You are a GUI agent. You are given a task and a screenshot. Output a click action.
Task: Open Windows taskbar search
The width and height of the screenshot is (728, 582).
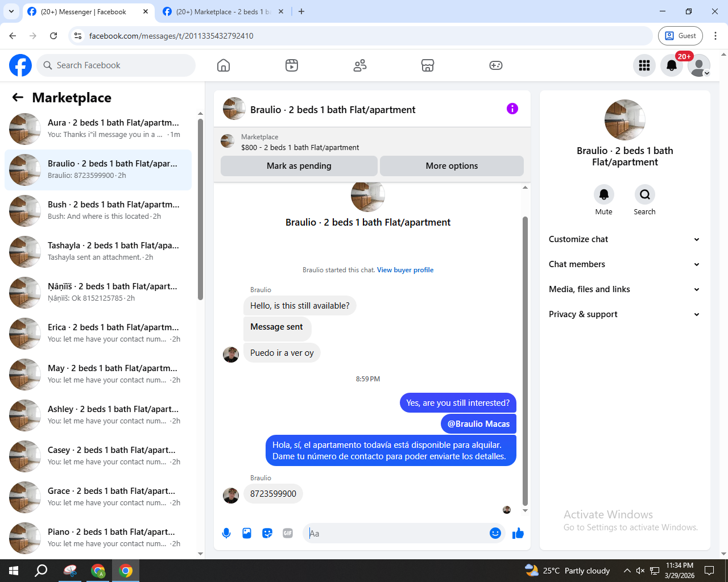[41, 571]
